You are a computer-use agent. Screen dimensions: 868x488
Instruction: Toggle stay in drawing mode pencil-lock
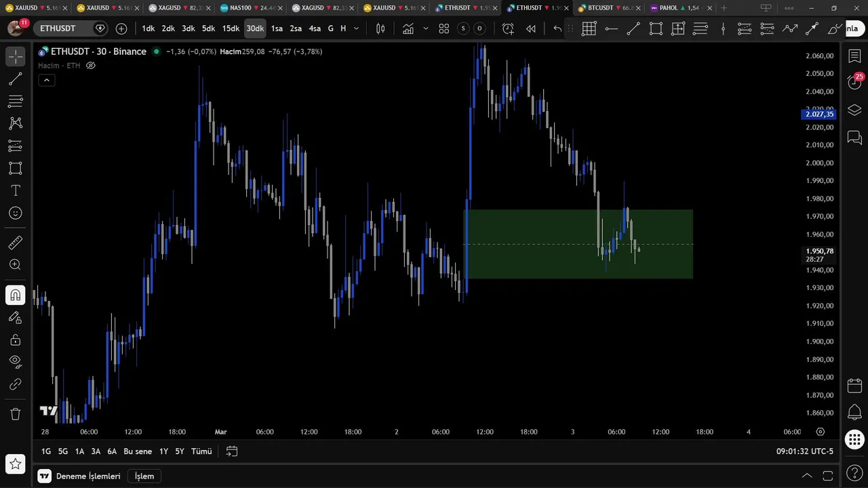[15, 317]
